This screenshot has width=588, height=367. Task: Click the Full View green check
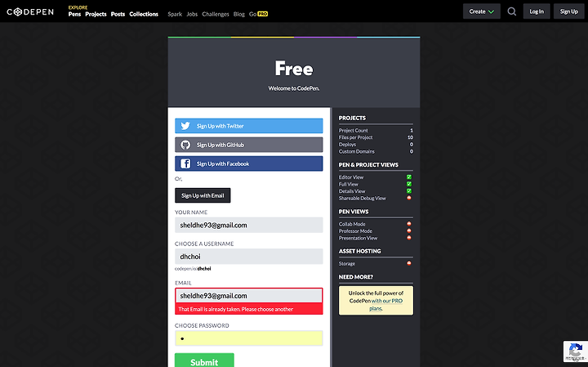coord(409,184)
